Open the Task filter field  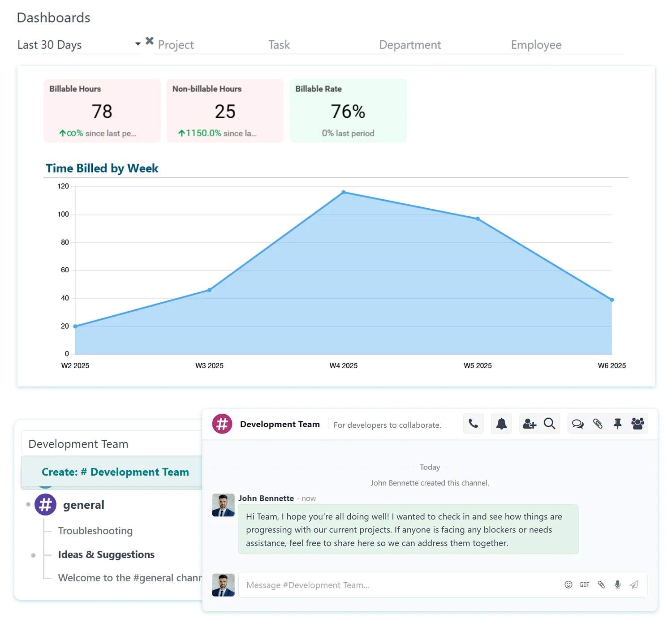319,45
